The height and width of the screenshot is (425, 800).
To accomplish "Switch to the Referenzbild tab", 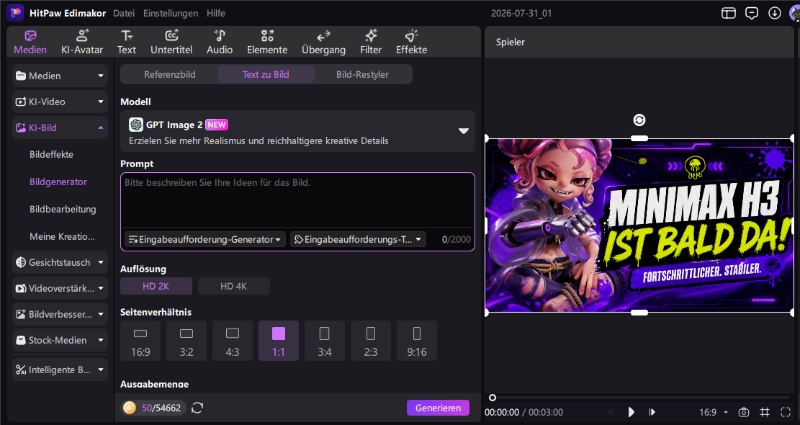I will coord(169,74).
